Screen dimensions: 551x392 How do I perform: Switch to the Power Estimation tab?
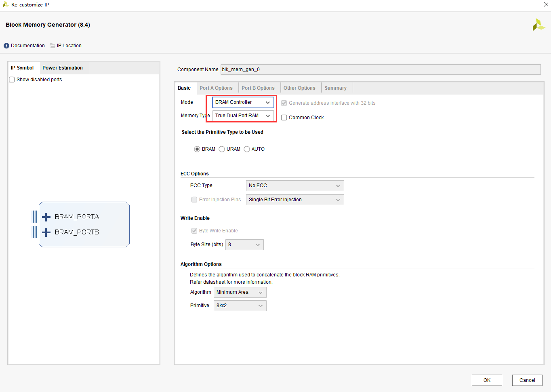click(x=63, y=68)
